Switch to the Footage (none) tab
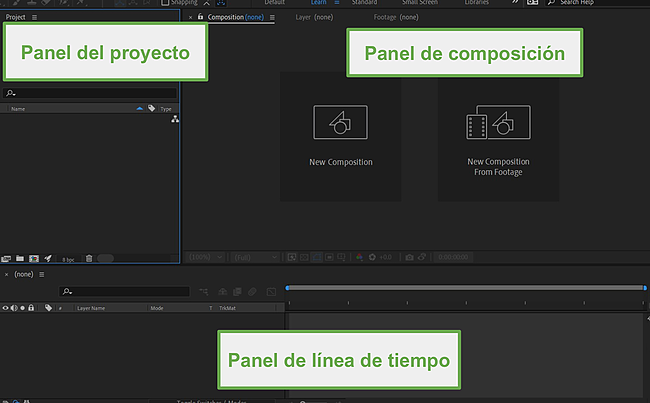650x403 pixels. pyautogui.click(x=396, y=17)
